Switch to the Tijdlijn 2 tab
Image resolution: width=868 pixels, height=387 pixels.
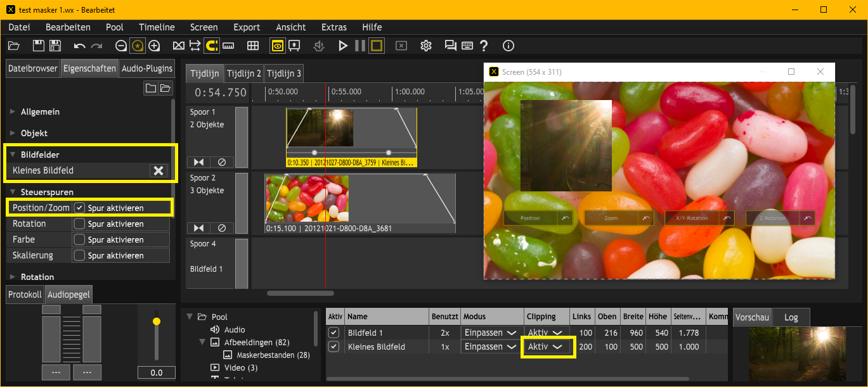click(x=243, y=73)
